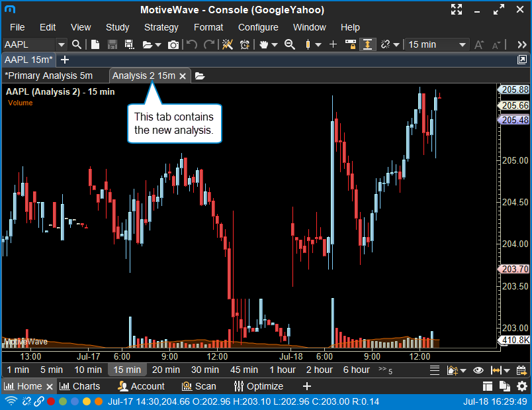The height and width of the screenshot is (410, 532).
Task: Toggle visibility with the eye icon
Action: [x=478, y=370]
